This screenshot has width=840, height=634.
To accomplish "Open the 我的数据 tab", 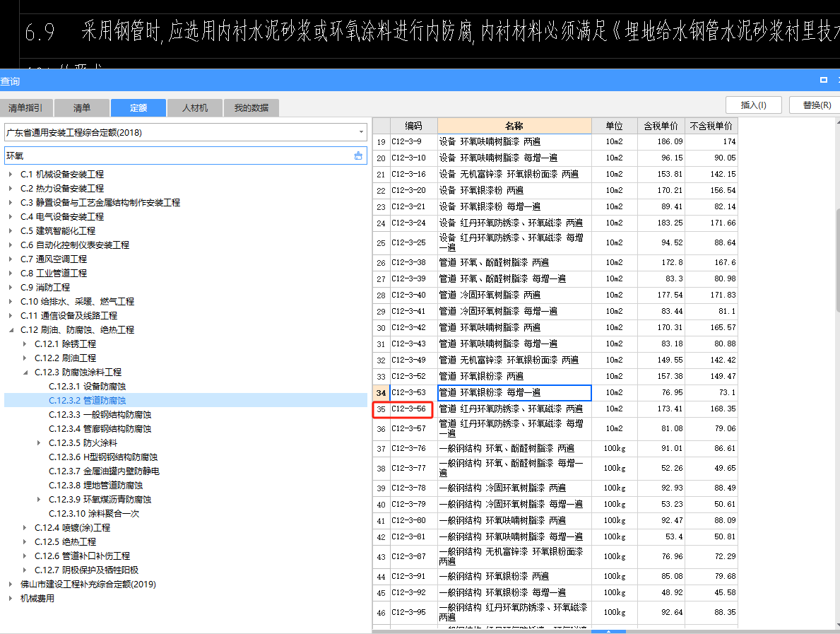I will [252, 107].
